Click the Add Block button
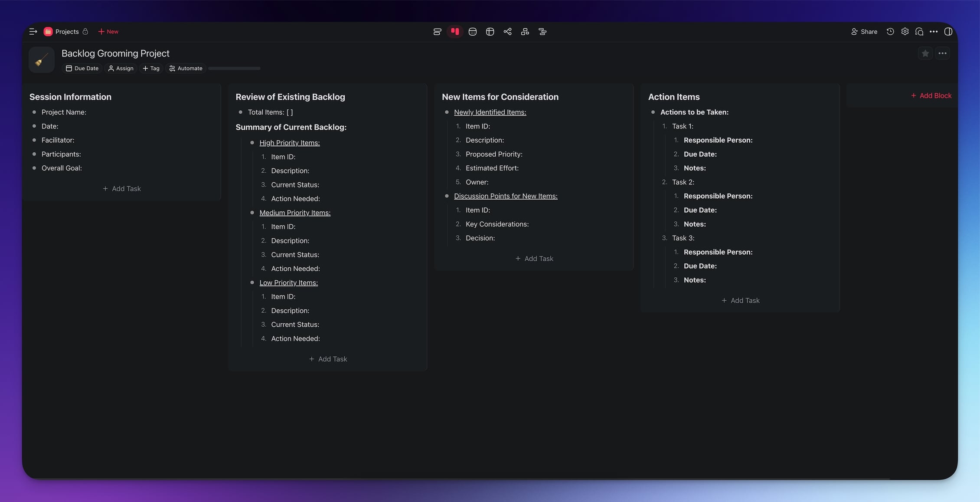This screenshot has width=980, height=502. tap(931, 95)
